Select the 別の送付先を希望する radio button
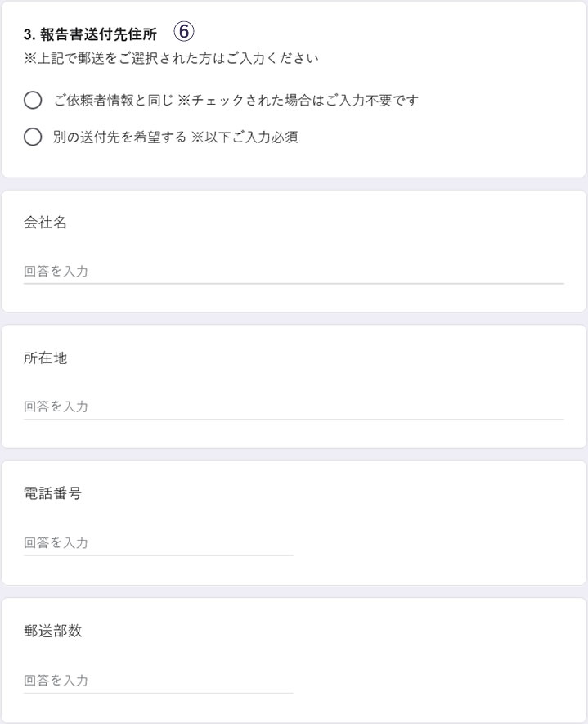 pyautogui.click(x=33, y=137)
